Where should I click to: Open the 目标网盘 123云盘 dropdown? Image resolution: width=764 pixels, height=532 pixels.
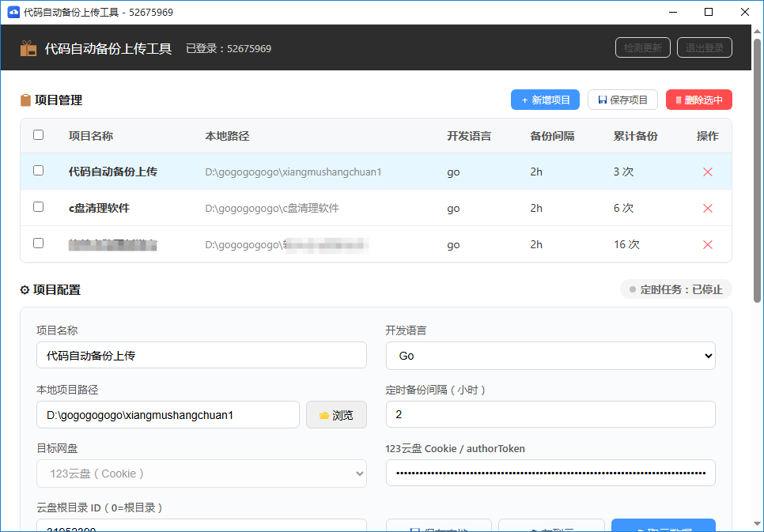[x=202, y=474]
